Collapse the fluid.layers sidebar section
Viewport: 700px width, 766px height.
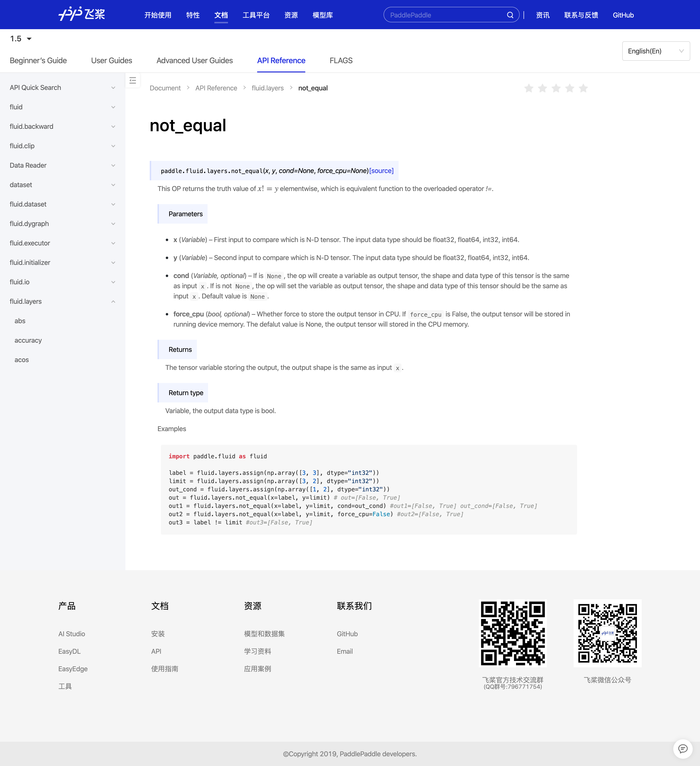tap(113, 302)
